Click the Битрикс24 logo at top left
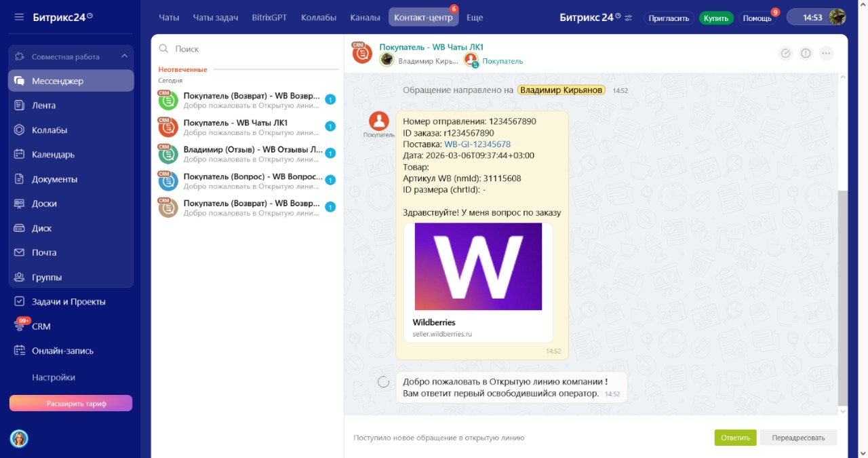This screenshot has width=868, height=458. [x=62, y=18]
